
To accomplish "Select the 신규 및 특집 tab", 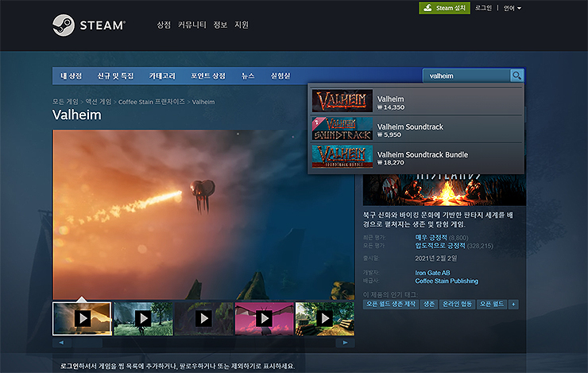I will [x=115, y=76].
